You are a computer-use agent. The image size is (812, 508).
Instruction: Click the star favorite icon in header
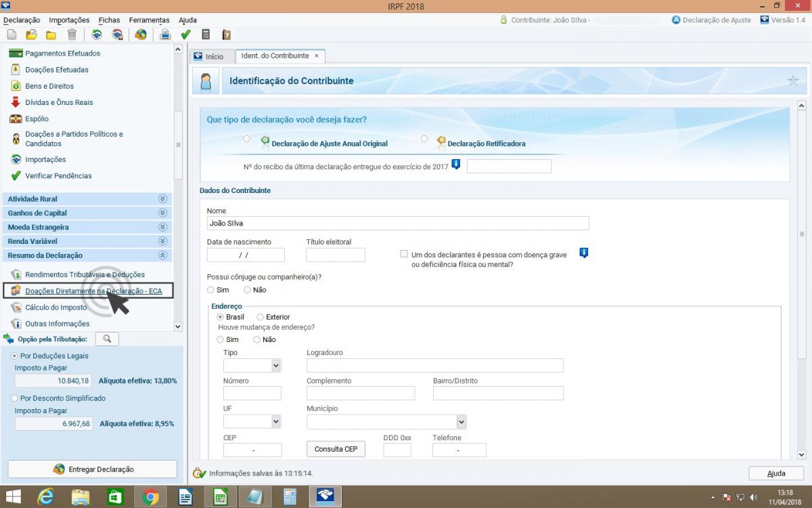pyautogui.click(x=793, y=81)
